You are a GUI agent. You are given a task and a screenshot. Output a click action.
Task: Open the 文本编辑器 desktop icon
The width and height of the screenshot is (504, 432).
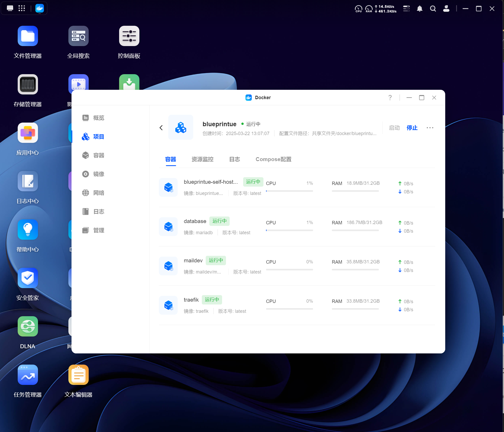(79, 375)
